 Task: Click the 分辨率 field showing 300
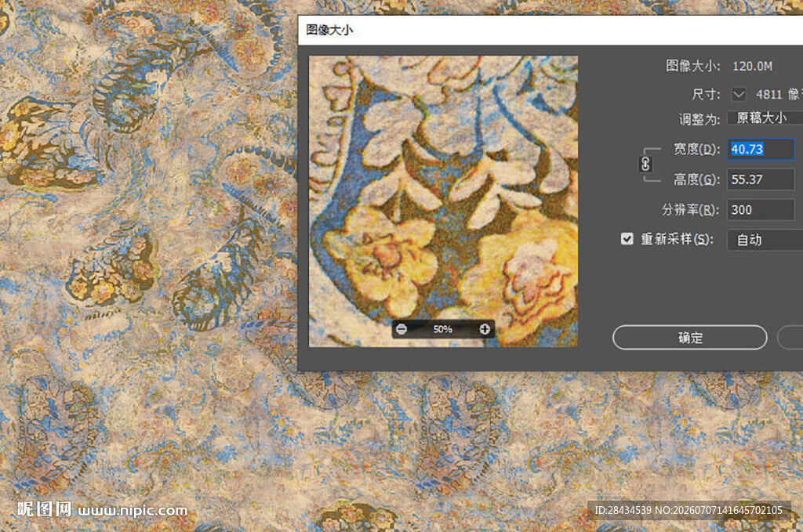(761, 210)
